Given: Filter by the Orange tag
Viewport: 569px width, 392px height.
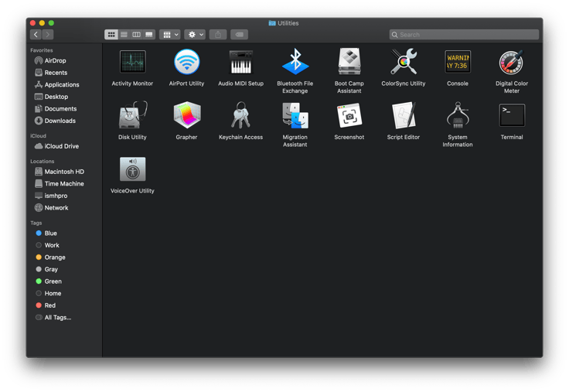Looking at the screenshot, I should [51, 257].
